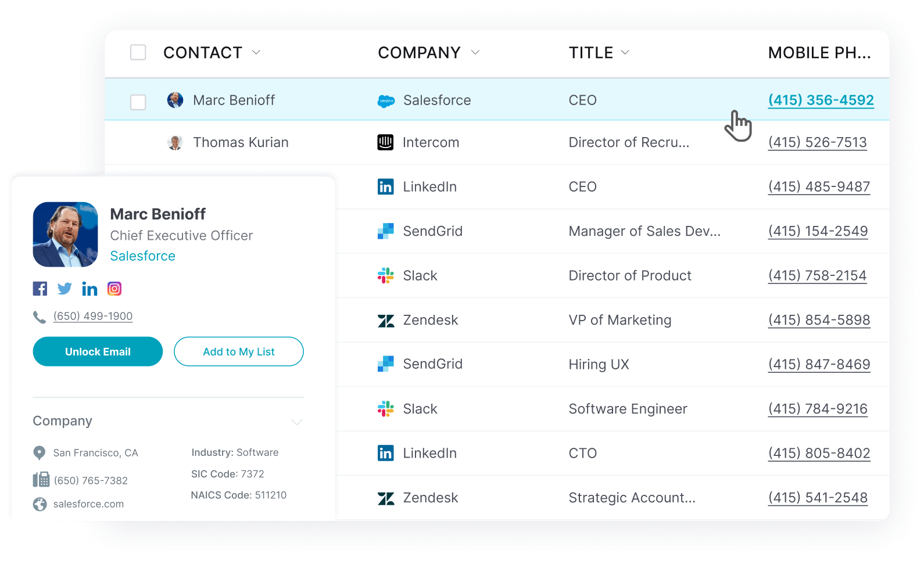Click mobile number (415) 854-5898

[819, 320]
